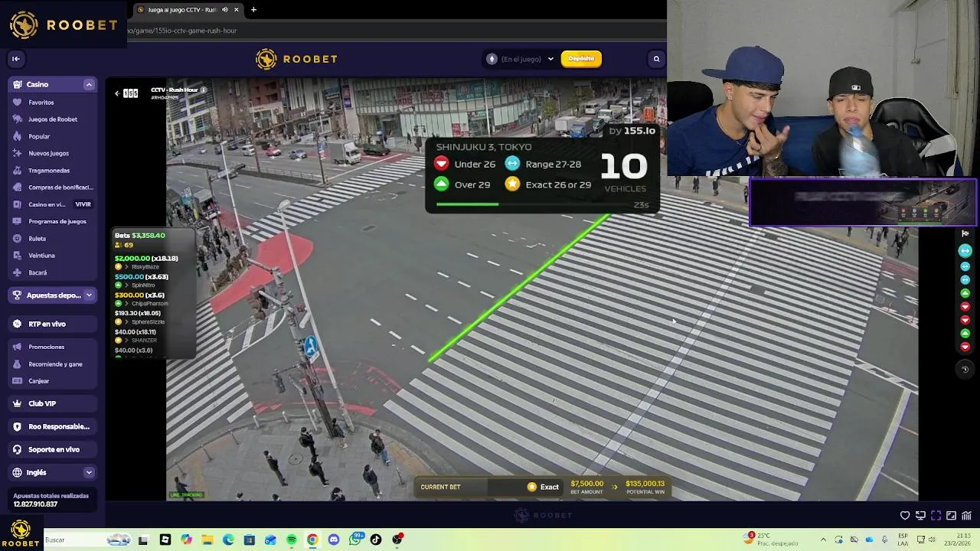Open Ruleta in the sidebar
980x551 pixels.
click(37, 239)
